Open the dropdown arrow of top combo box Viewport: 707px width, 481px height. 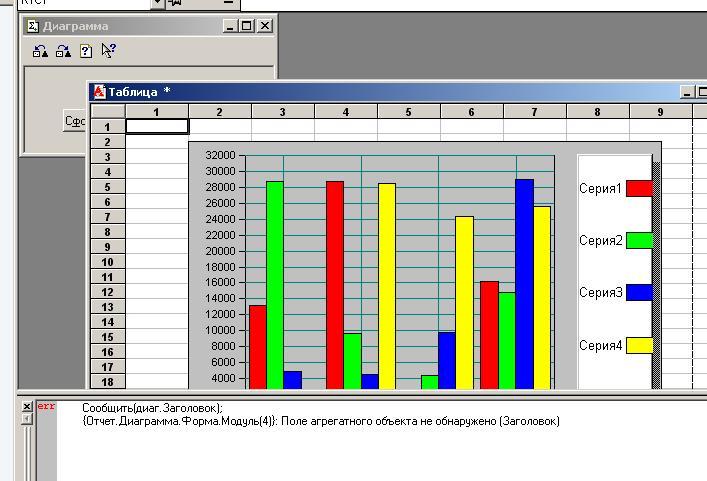[x=156, y=3]
